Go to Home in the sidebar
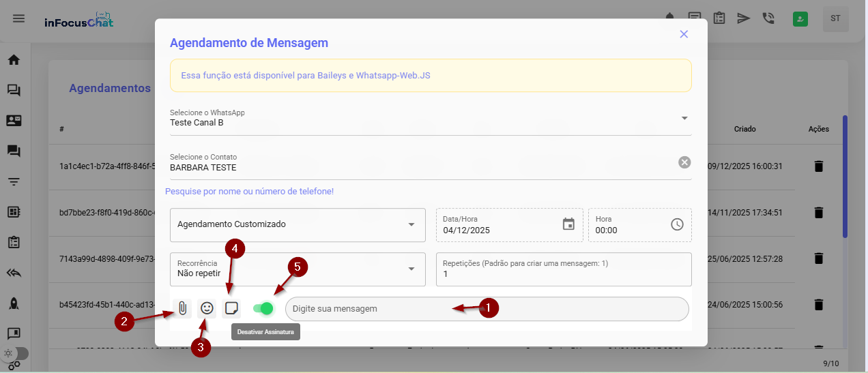Viewport: 868px width, 373px height. pyautogui.click(x=14, y=60)
